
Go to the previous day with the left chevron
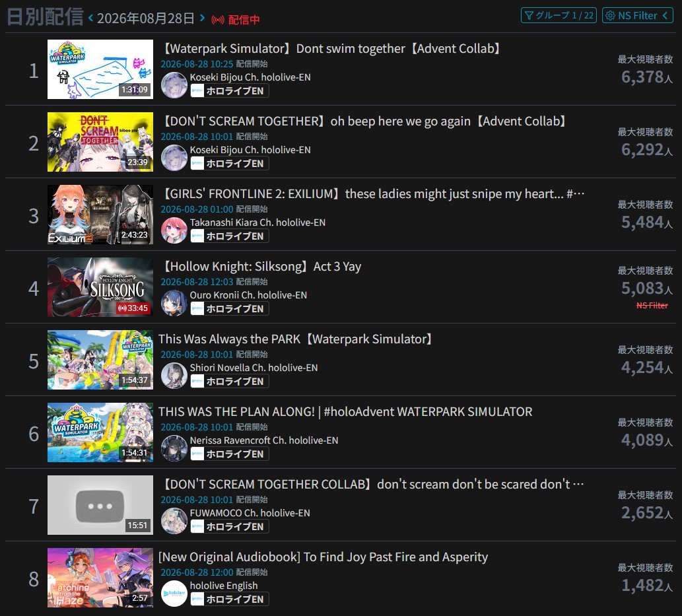pos(90,18)
